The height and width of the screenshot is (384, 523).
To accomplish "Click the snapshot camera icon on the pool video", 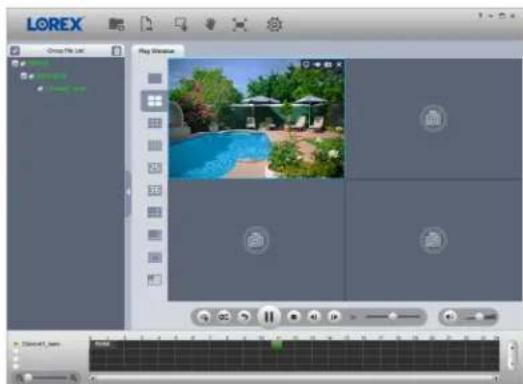I will (328, 64).
